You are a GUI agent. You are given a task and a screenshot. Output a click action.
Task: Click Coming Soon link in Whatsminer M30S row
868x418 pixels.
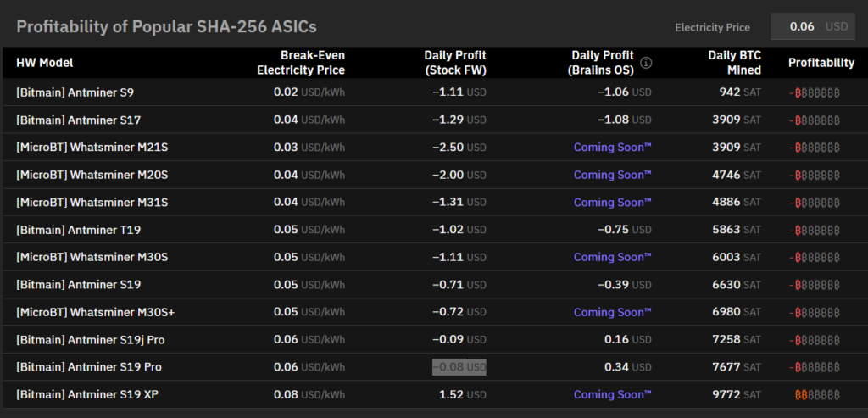point(613,258)
